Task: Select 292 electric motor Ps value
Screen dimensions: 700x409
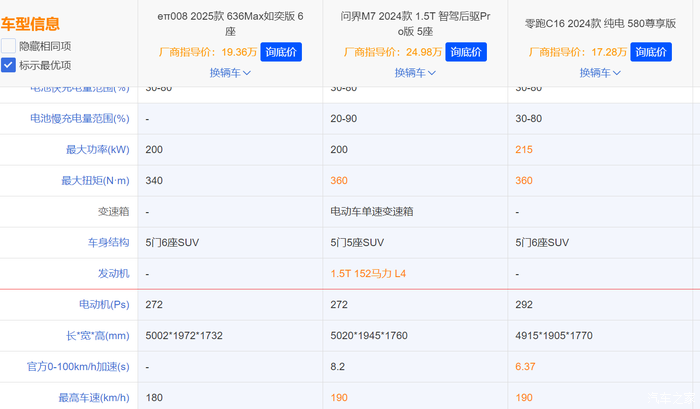Action: [x=524, y=305]
